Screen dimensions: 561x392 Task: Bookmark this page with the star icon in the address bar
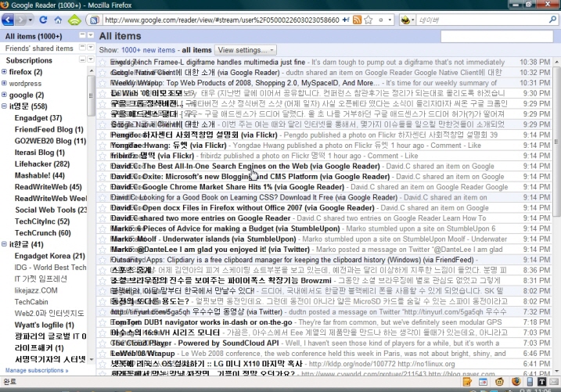pos(369,20)
